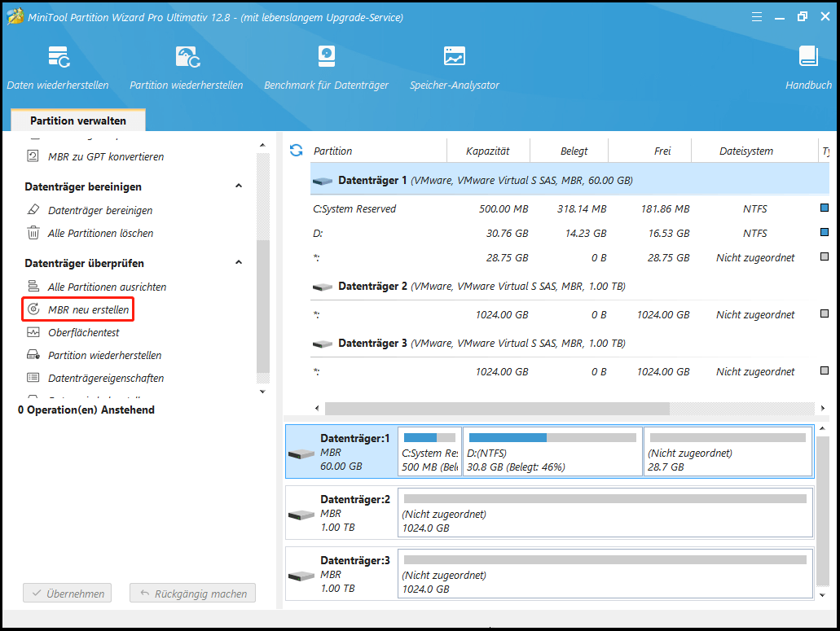Screen dimensions: 840x631
Task: Click disk map scroll up arrow
Action: click(823, 429)
